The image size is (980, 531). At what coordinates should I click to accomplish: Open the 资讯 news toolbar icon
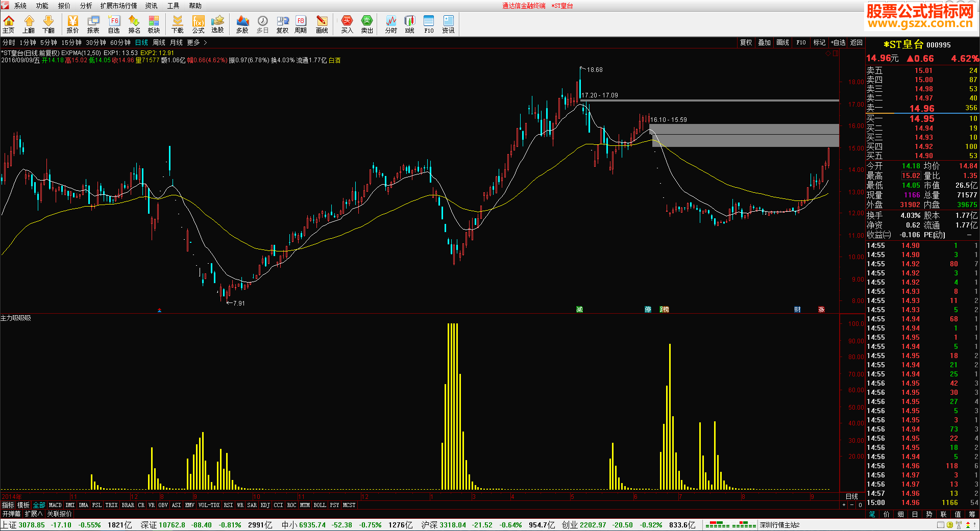tap(448, 24)
